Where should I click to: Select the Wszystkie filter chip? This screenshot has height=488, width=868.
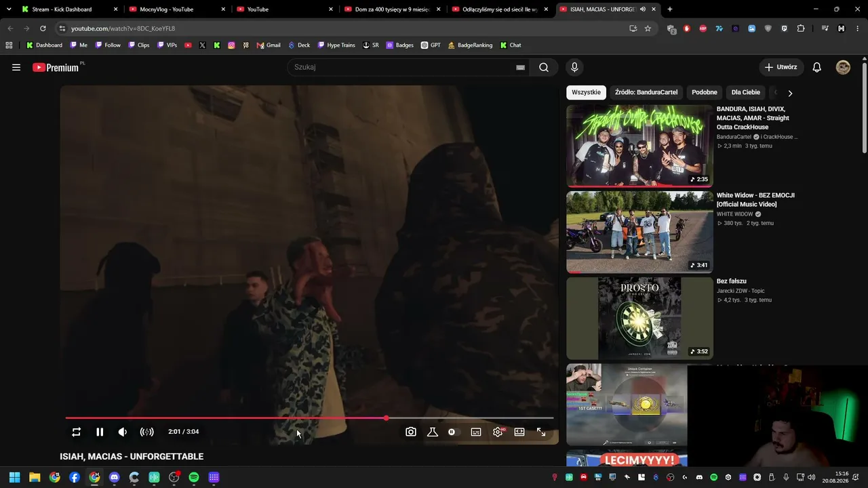point(586,92)
